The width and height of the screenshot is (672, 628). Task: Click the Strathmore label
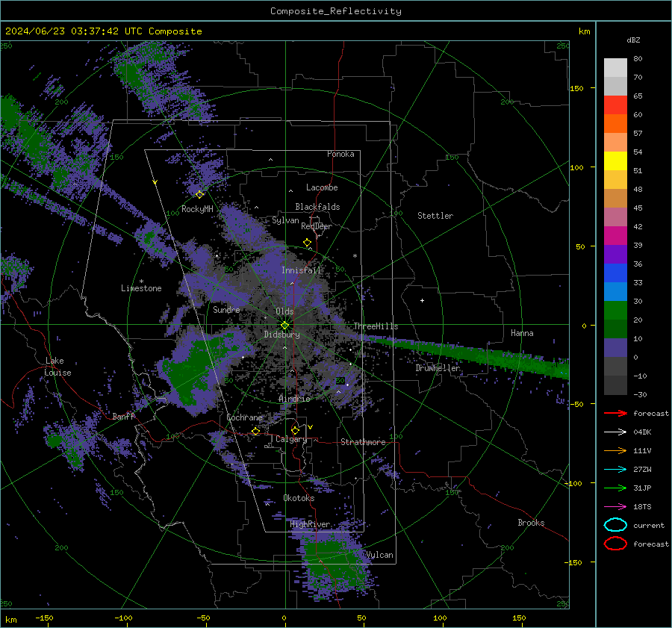coord(363,442)
